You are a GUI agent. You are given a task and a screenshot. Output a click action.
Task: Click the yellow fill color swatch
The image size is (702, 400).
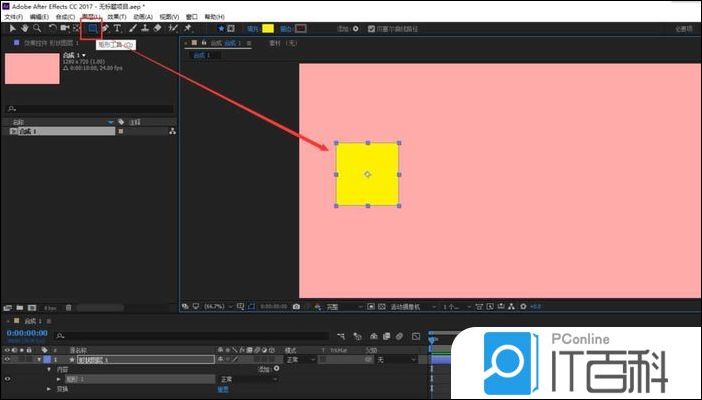point(268,29)
